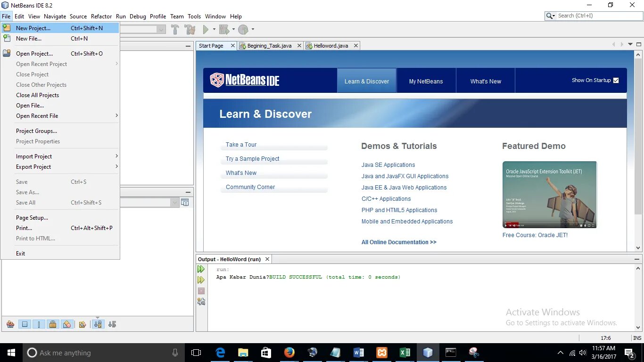Choose Open Project... from the menu
644x362 pixels.
tap(60, 54)
